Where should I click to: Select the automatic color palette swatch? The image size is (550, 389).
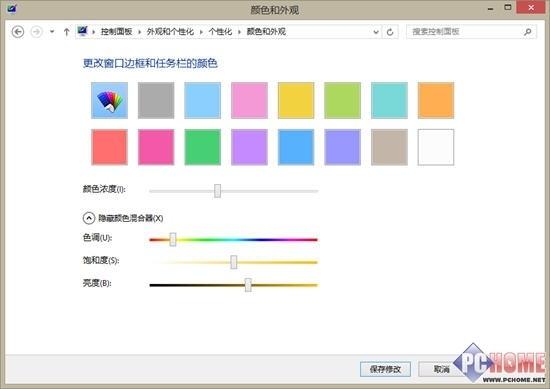pyautogui.click(x=109, y=100)
